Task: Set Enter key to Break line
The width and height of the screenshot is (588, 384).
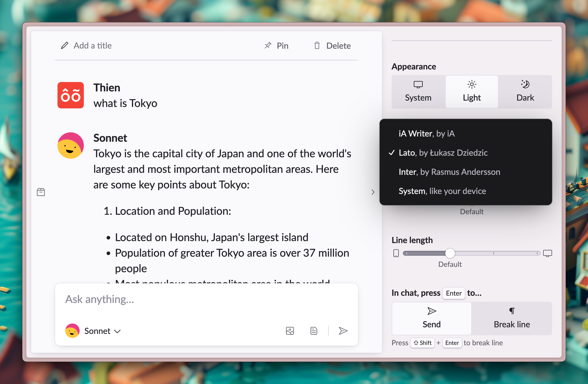Action: [512, 319]
